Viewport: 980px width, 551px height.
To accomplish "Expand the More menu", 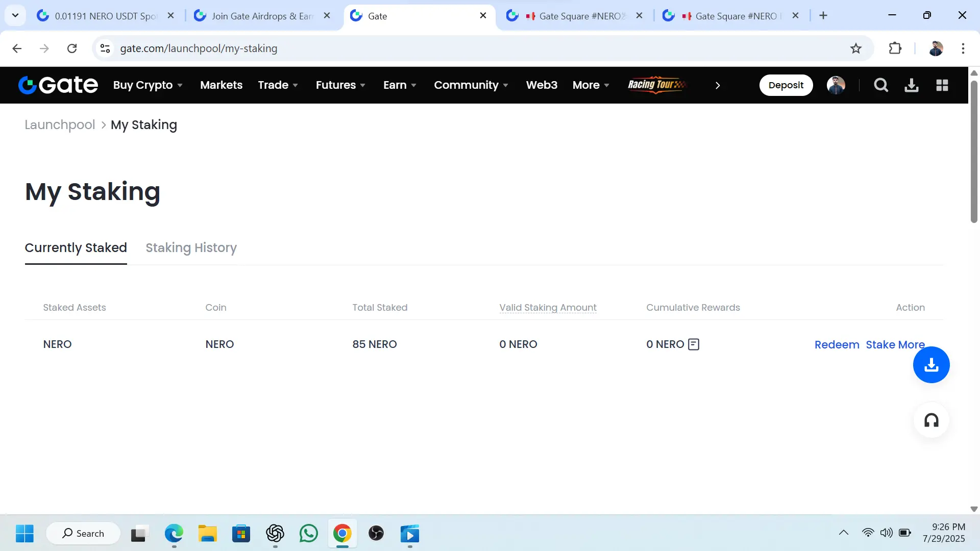I will (x=591, y=85).
